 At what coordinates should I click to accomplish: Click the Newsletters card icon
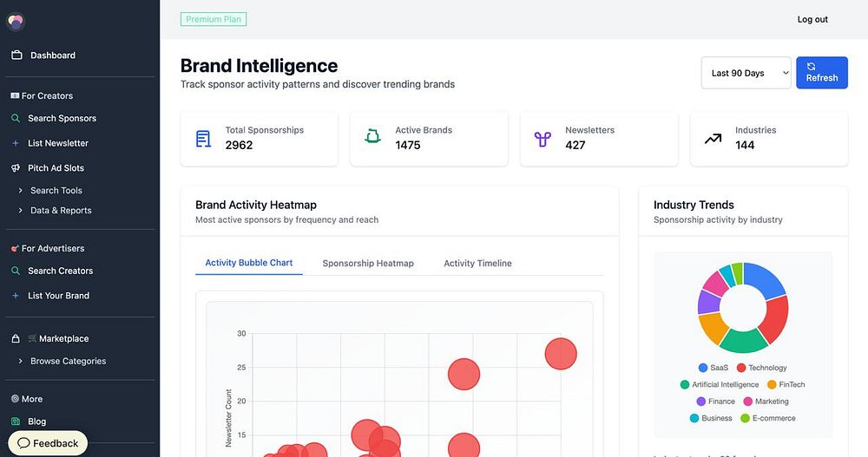click(x=542, y=139)
